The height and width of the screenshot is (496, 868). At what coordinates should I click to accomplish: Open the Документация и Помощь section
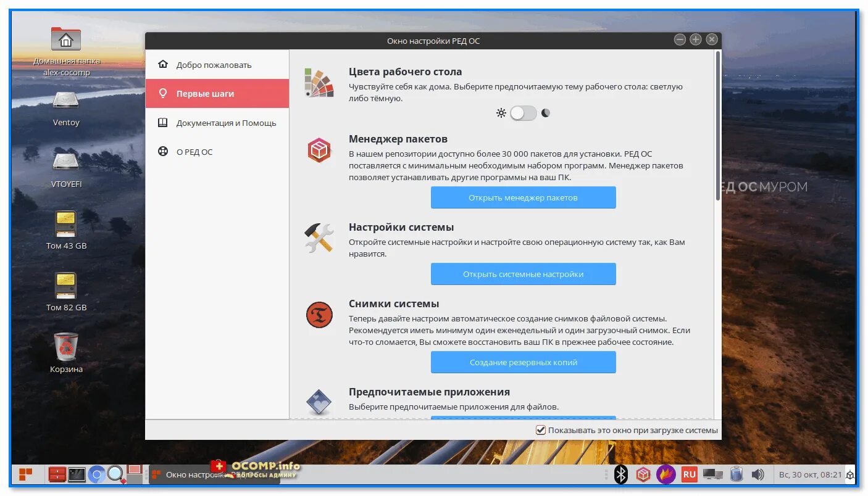click(217, 123)
